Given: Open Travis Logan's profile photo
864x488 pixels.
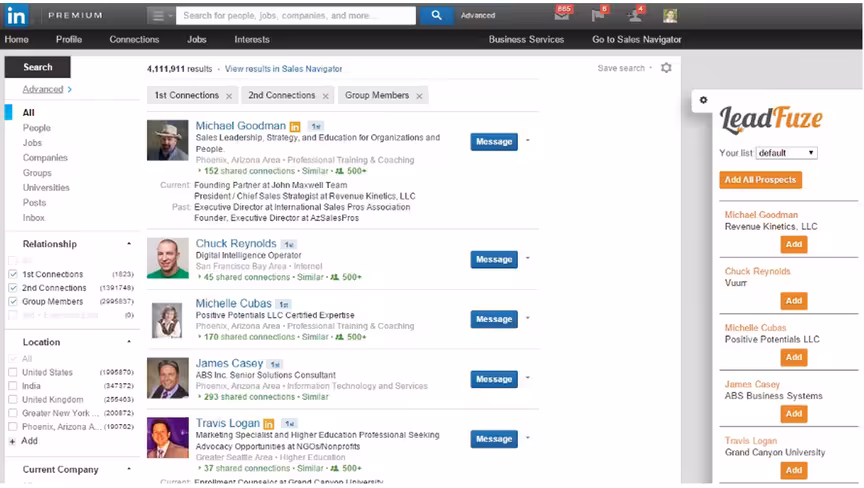Looking at the screenshot, I should tap(168, 438).
